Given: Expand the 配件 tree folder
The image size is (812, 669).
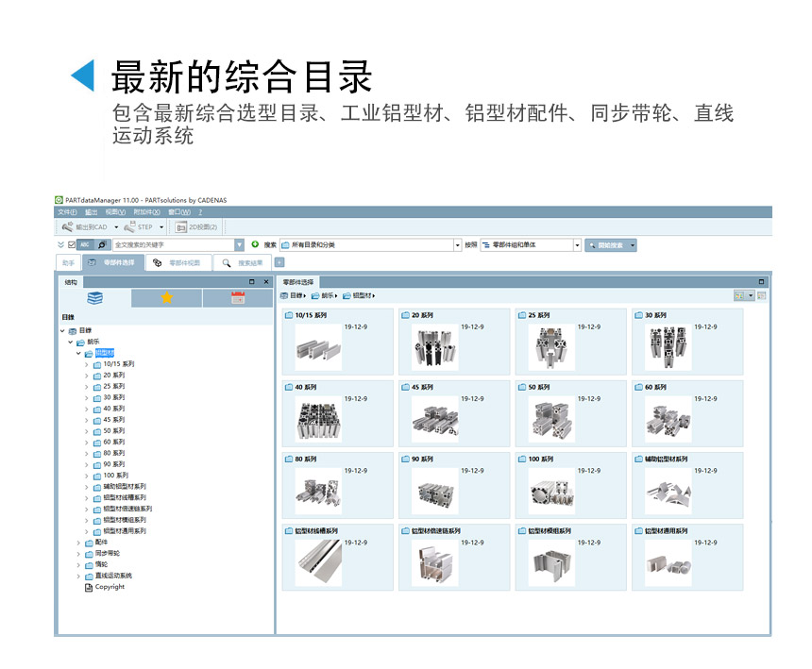Looking at the screenshot, I should click(78, 543).
